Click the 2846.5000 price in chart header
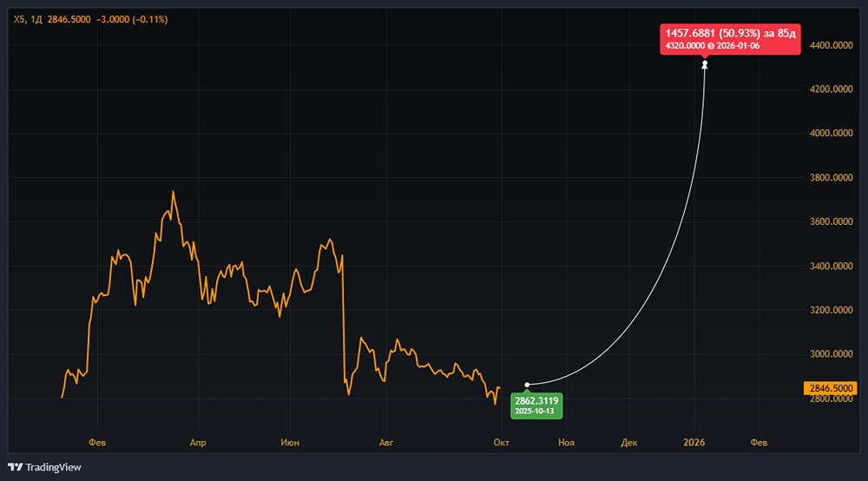 click(69, 19)
